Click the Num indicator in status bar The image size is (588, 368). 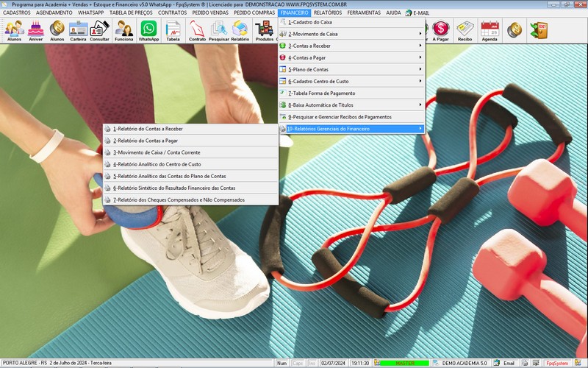click(282, 363)
